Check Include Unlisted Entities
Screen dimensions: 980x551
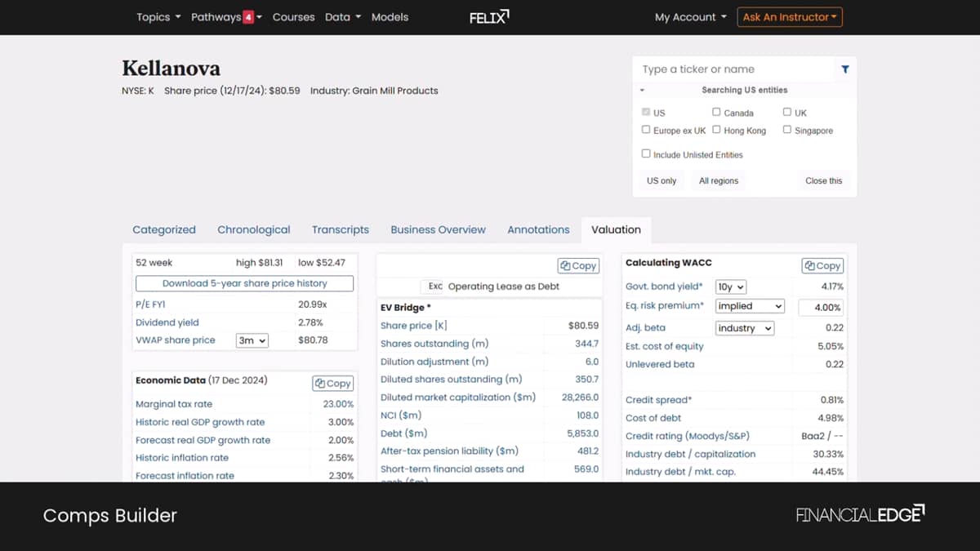click(x=646, y=153)
